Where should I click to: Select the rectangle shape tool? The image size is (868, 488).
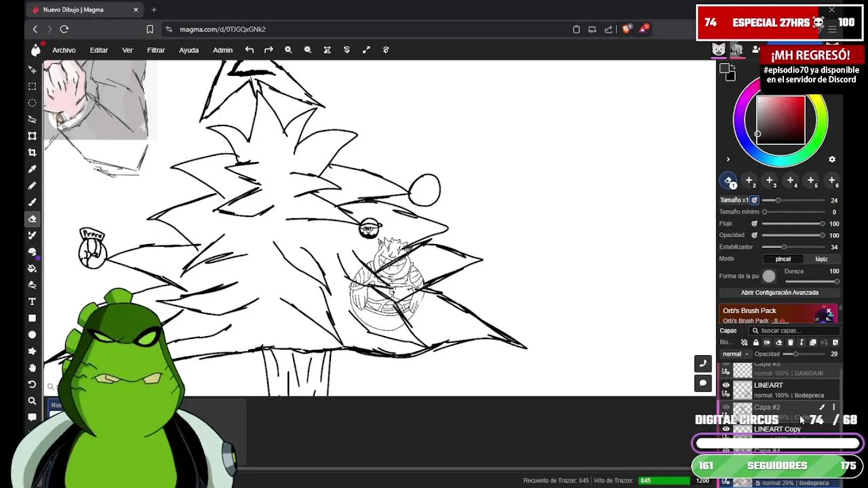[32, 318]
